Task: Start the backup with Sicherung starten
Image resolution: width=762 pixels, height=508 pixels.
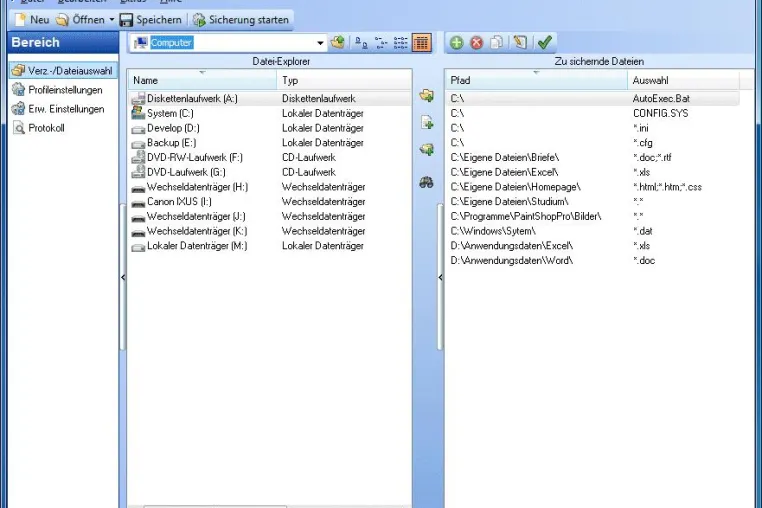Action: point(241,20)
